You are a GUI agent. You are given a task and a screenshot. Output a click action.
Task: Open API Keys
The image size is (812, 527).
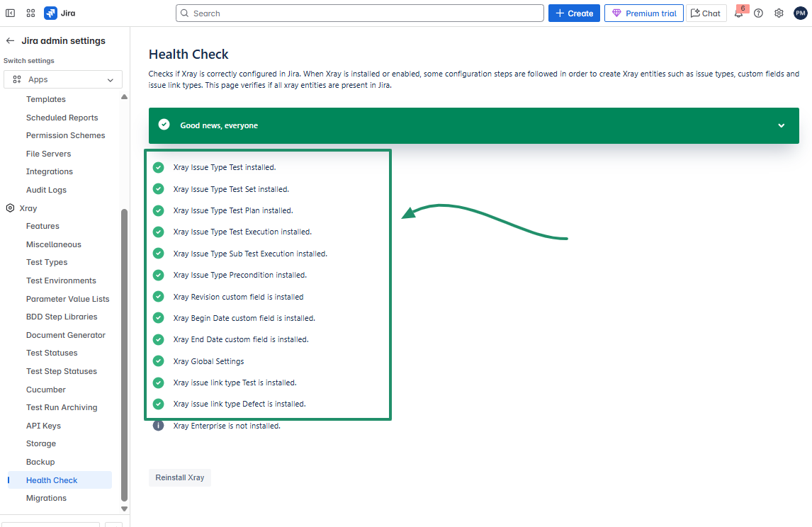point(43,426)
